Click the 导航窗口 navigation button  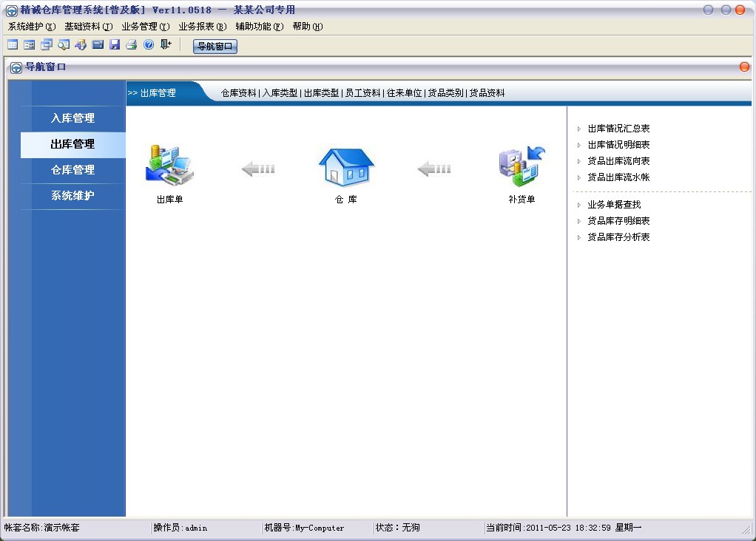[214, 46]
